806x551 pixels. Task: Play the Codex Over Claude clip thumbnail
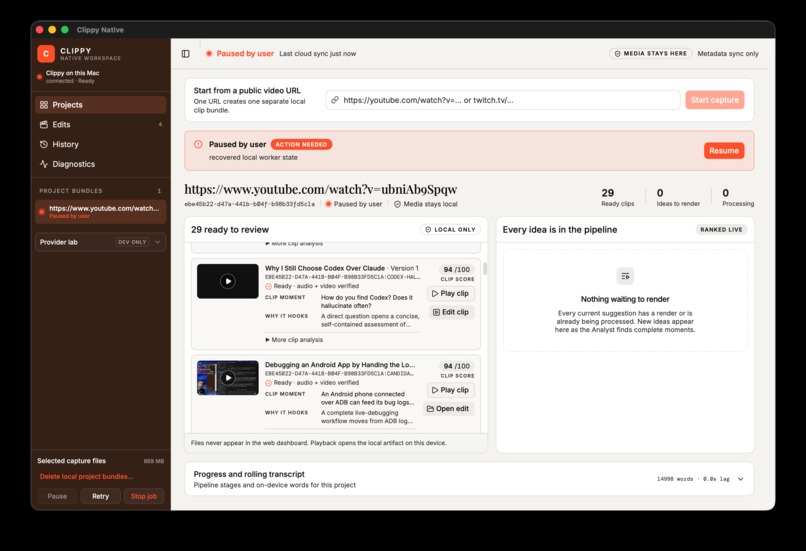point(228,281)
